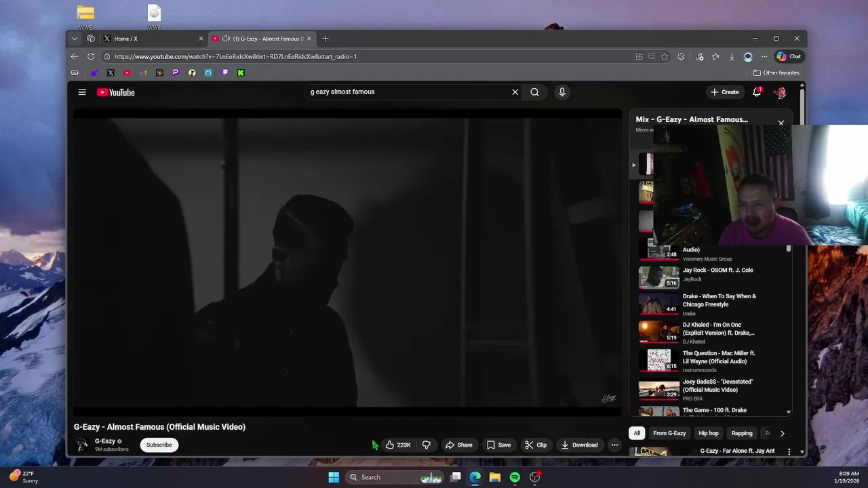The height and width of the screenshot is (488, 868).
Task: Open YouTube notifications bell
Action: pyautogui.click(x=757, y=92)
